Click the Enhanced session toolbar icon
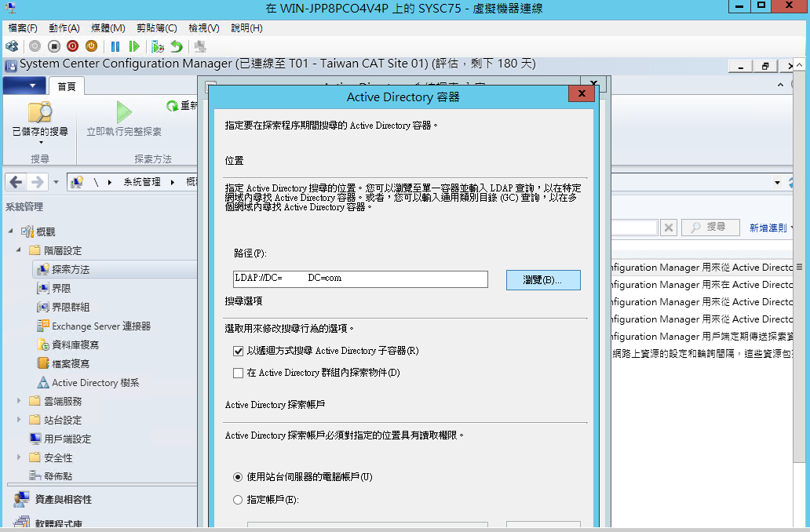 click(200, 46)
